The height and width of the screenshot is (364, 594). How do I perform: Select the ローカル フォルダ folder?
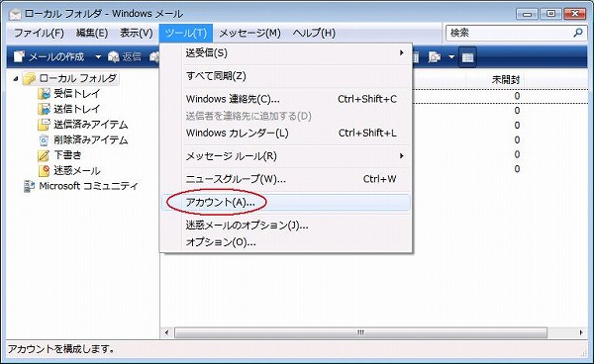77,78
